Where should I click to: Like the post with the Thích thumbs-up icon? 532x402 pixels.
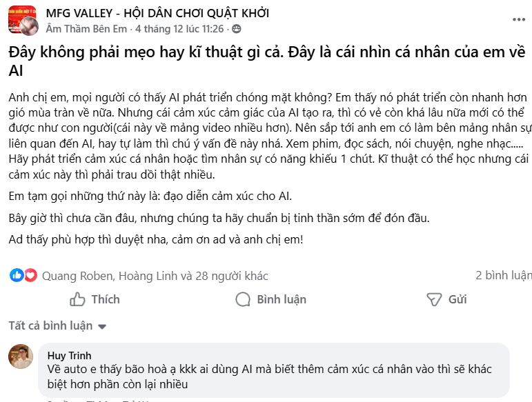click(77, 299)
